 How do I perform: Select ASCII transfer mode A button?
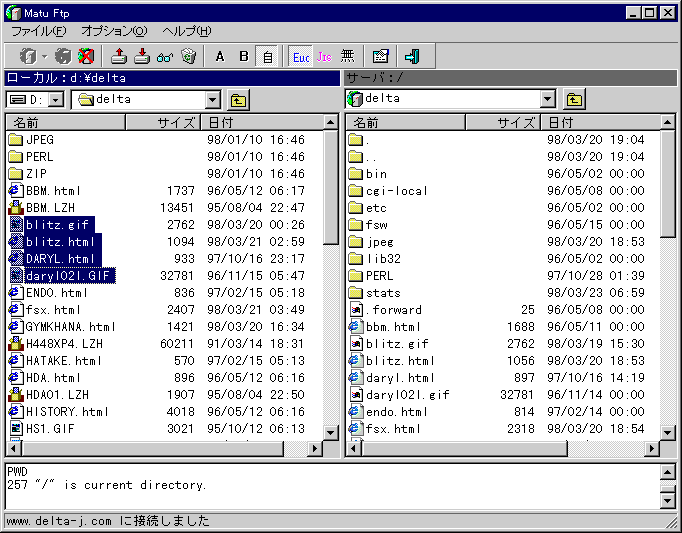click(220, 57)
